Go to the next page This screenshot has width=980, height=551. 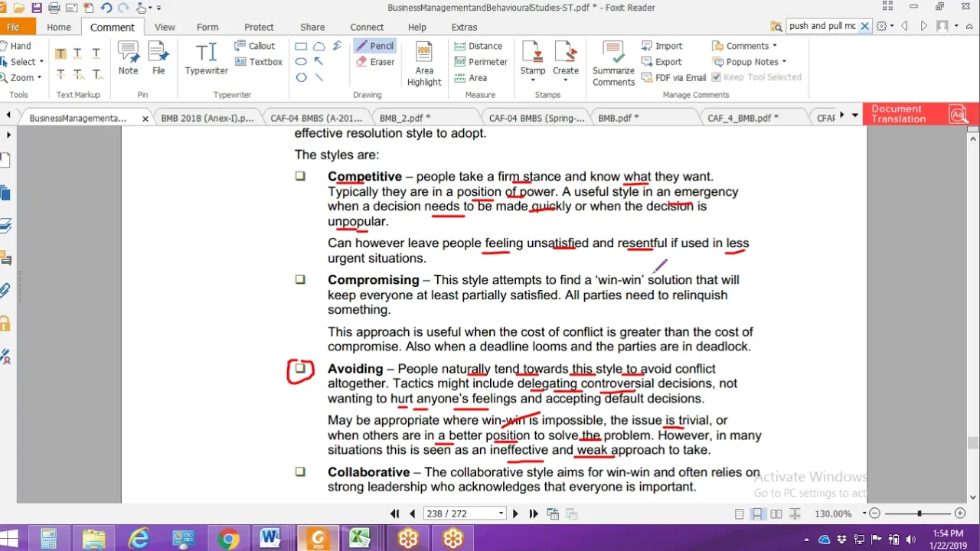tap(515, 514)
